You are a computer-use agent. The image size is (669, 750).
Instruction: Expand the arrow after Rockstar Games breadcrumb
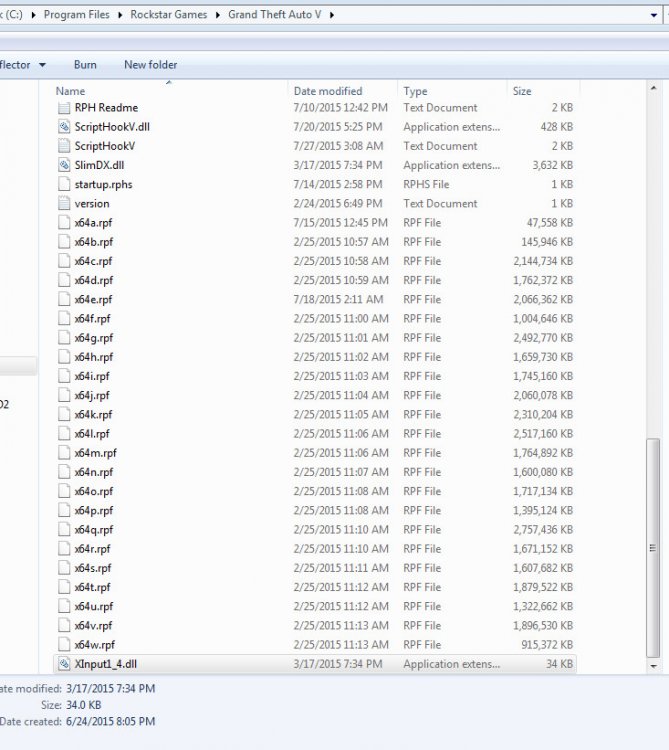(218, 15)
